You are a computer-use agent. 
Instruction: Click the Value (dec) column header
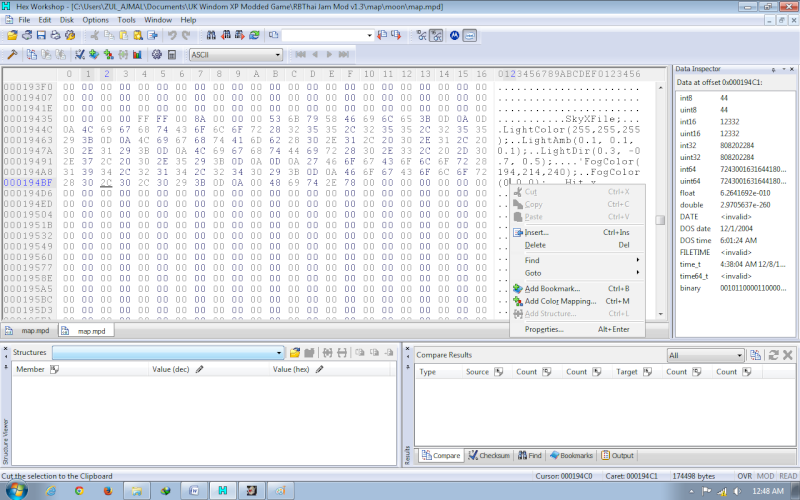pos(208,369)
